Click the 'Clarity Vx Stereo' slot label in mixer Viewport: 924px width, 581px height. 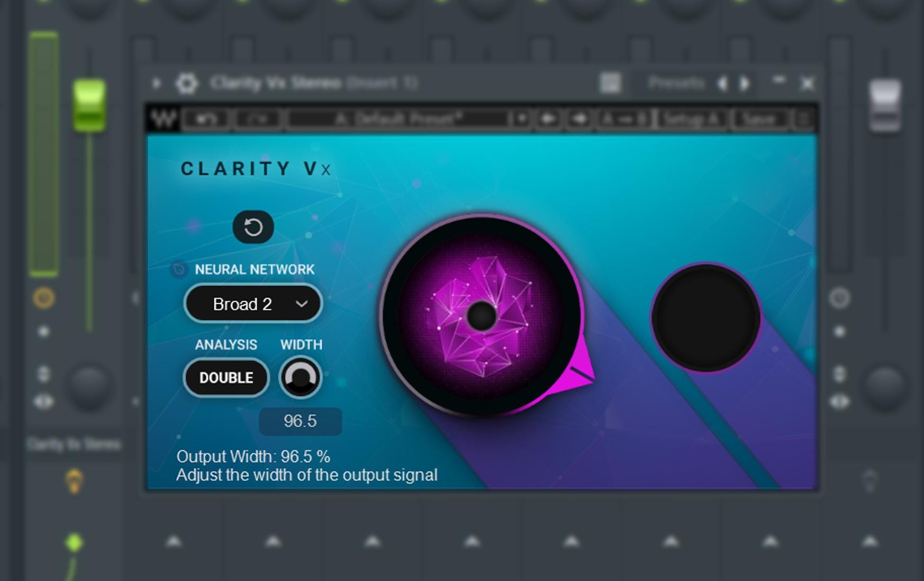(x=74, y=444)
